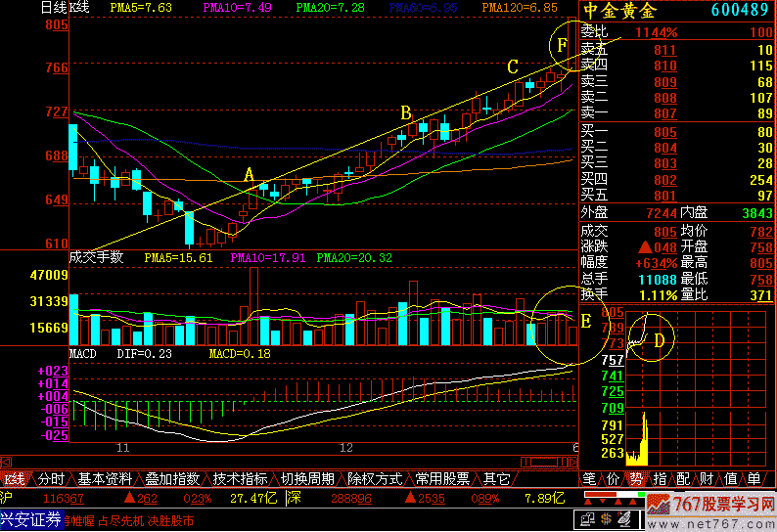This screenshot has height=532, width=777.
Task: Click the computer network icon in status bar
Action: point(588,518)
